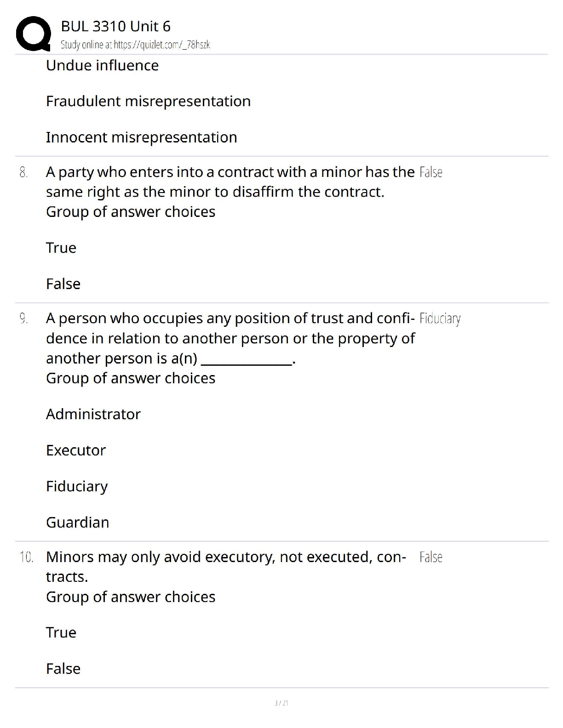Select False under question 8 choices
This screenshot has width=563, height=728.
point(63,284)
